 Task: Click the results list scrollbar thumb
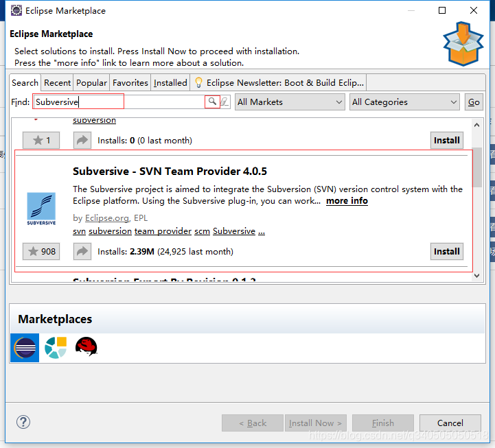(477, 167)
